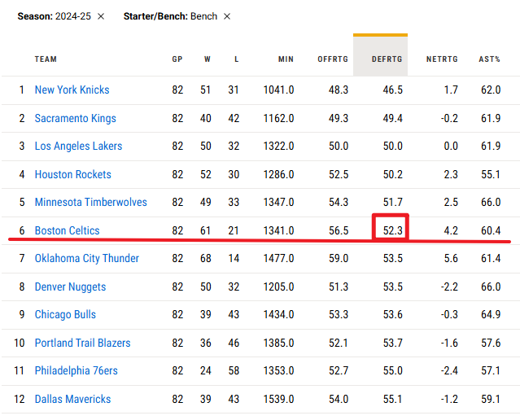Select Bulls minutes value 1434.0

click(x=278, y=314)
